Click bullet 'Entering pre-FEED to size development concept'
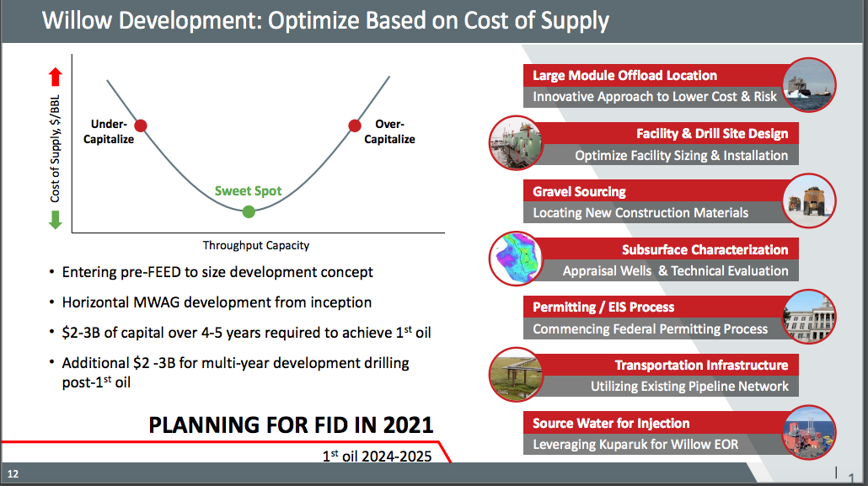The image size is (868, 486). pyautogui.click(x=217, y=272)
